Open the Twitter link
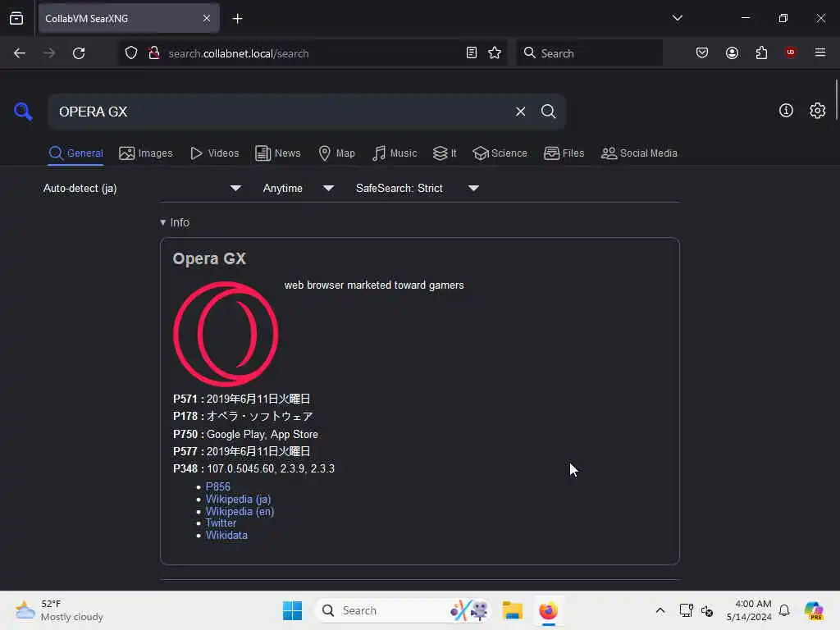The height and width of the screenshot is (630, 840). [221, 523]
